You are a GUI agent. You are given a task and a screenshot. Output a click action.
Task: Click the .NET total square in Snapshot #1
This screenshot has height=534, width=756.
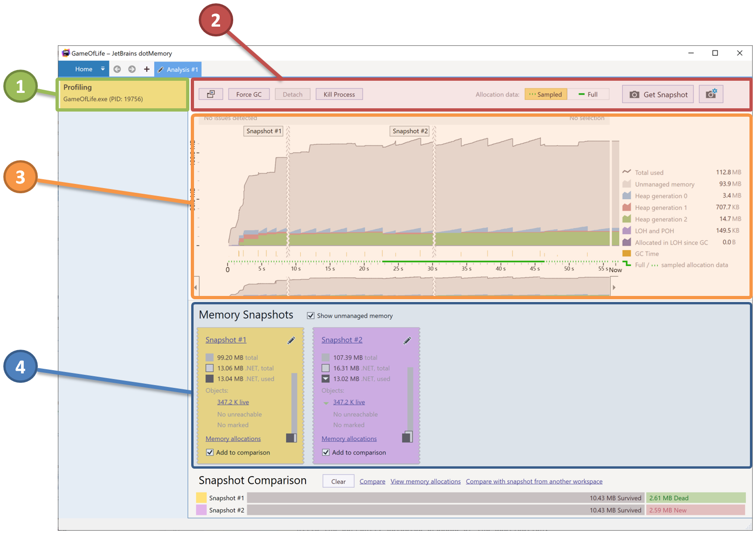click(209, 368)
